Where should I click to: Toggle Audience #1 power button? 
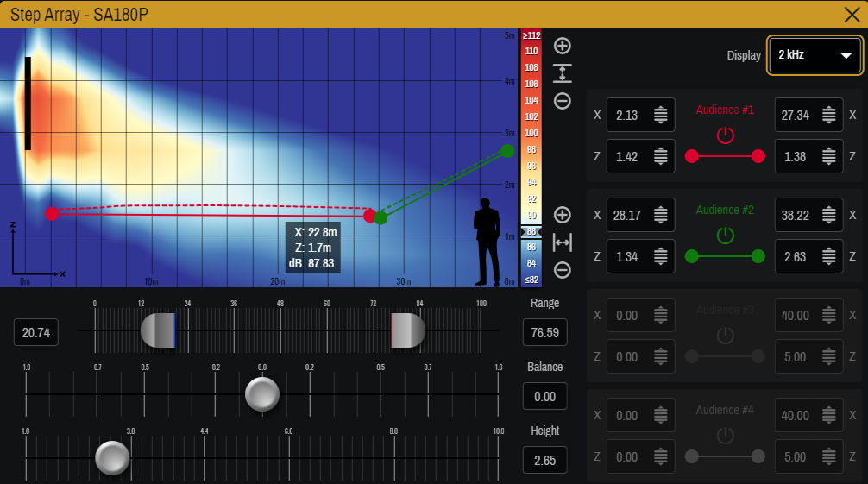(725, 135)
